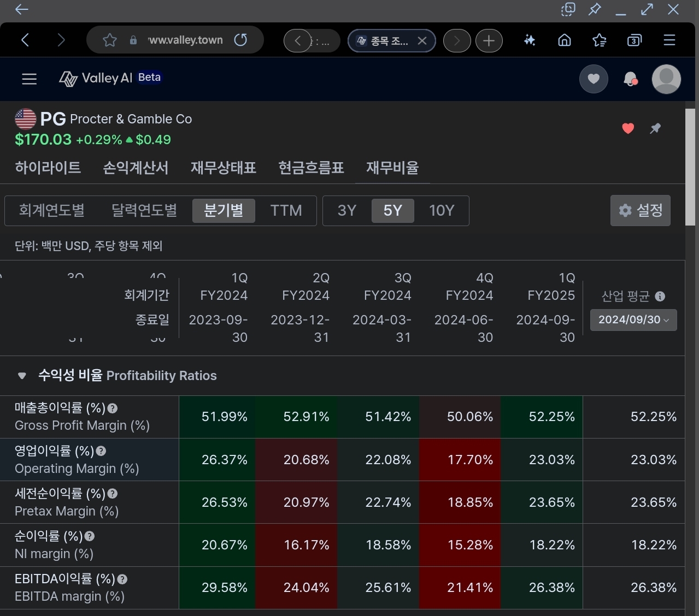Image resolution: width=699 pixels, height=616 pixels.
Task: Pin the PG stock page
Action: coord(655,128)
